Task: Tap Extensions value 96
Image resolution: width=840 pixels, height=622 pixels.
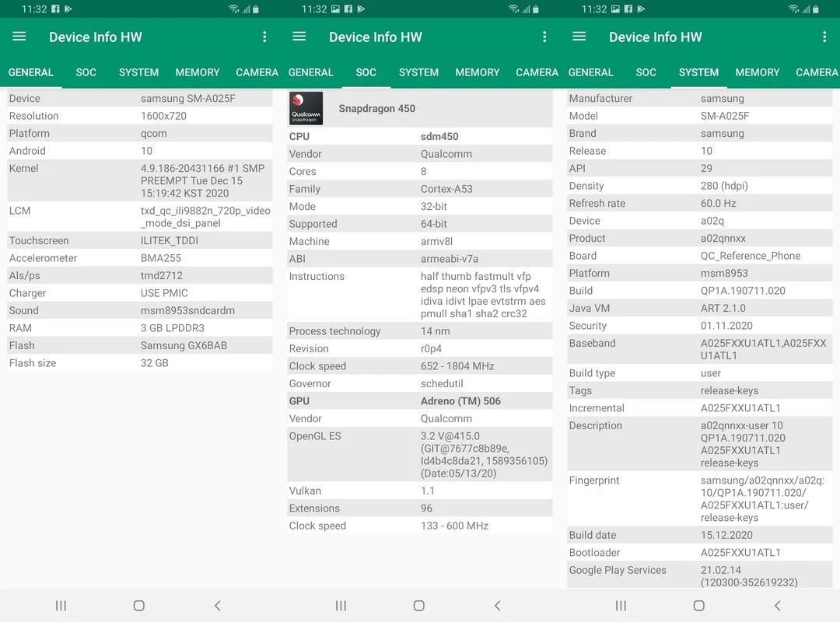Action: 426,508
